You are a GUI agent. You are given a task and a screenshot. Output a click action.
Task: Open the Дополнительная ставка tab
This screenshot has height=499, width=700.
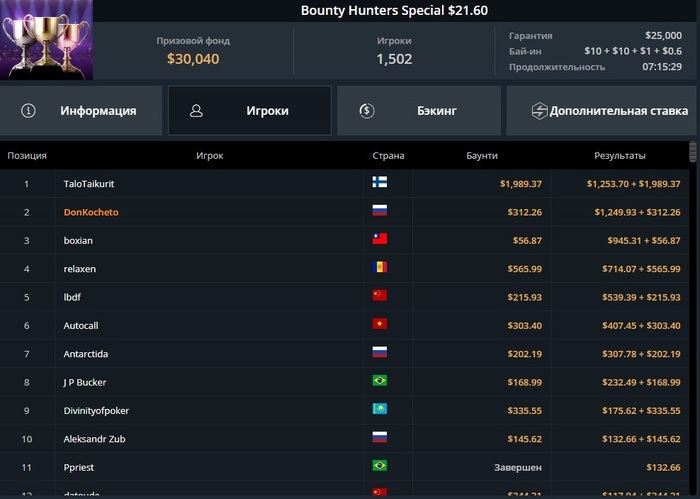(603, 111)
